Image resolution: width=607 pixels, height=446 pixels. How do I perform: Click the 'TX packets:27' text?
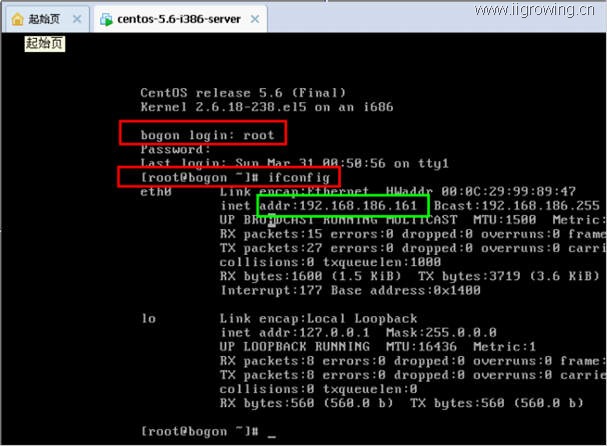pyautogui.click(x=271, y=248)
